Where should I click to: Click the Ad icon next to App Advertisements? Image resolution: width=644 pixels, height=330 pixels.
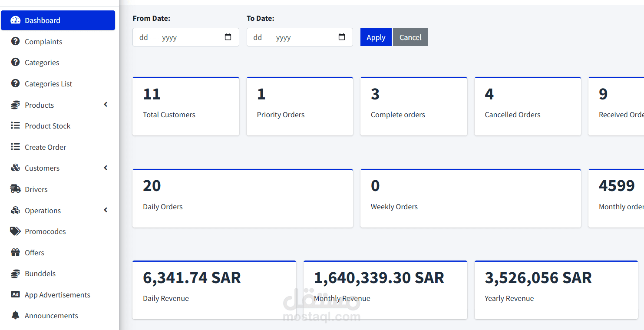(16, 294)
